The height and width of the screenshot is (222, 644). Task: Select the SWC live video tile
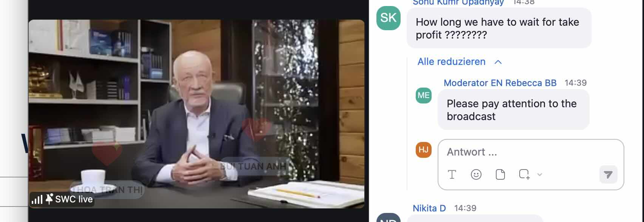pyautogui.click(x=197, y=114)
